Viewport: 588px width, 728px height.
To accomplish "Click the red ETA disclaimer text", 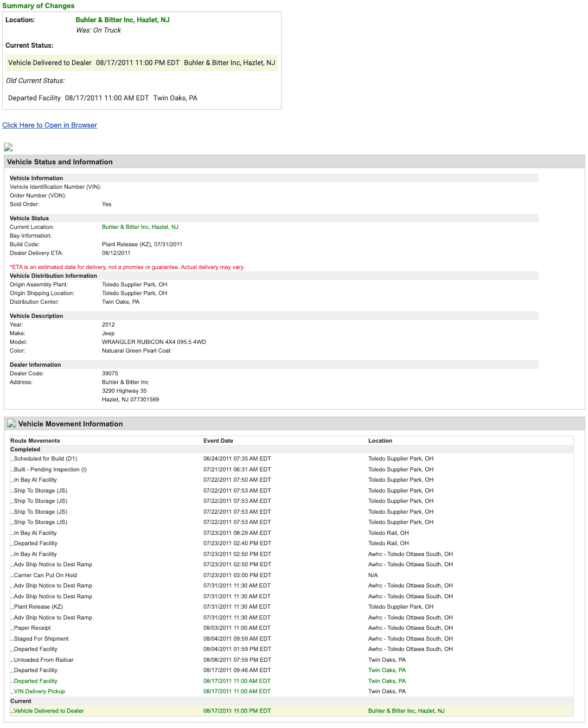I will tap(127, 267).
